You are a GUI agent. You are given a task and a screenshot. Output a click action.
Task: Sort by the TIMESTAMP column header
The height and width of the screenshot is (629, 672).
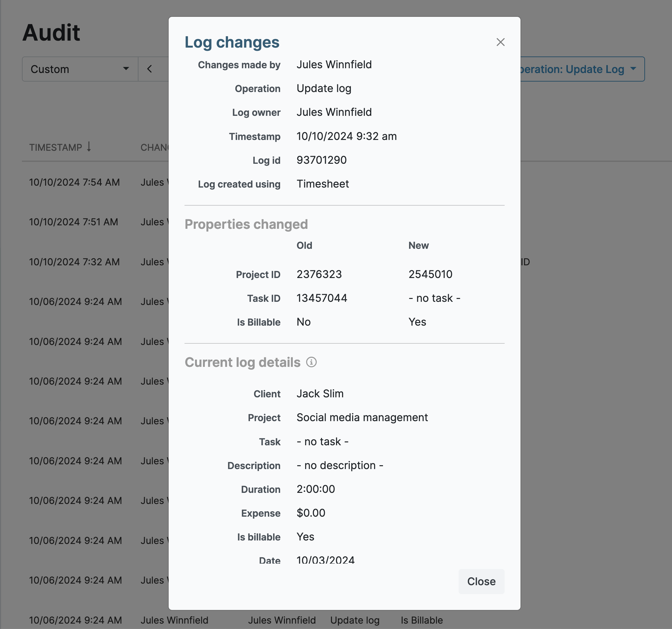pos(60,147)
